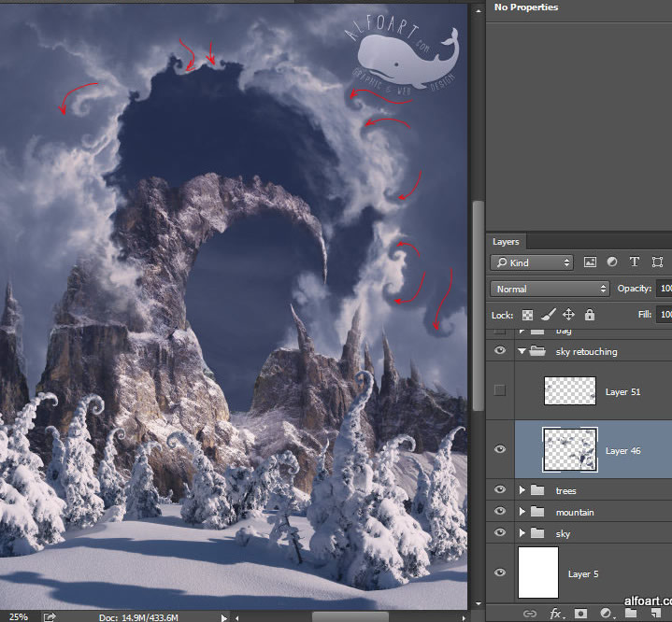Screen dimensions: 672x622
Task: Click the pixel layer filter icon
Action: tap(590, 262)
